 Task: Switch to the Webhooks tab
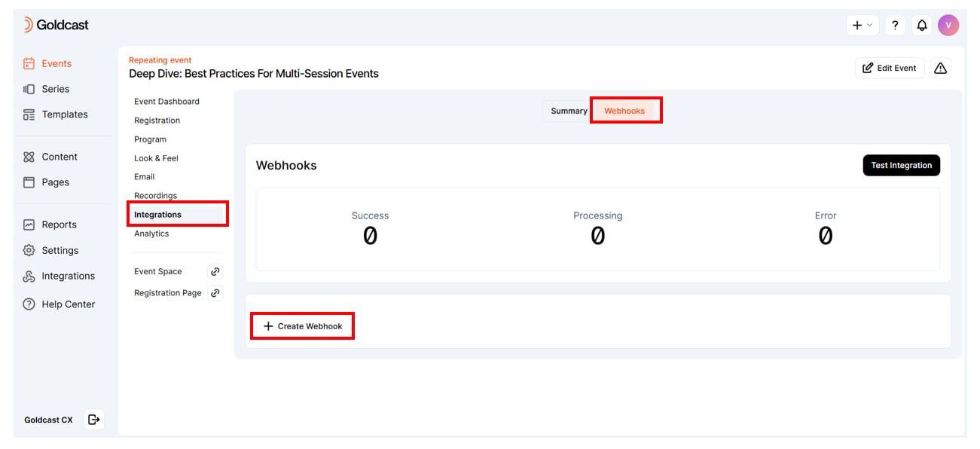point(624,111)
